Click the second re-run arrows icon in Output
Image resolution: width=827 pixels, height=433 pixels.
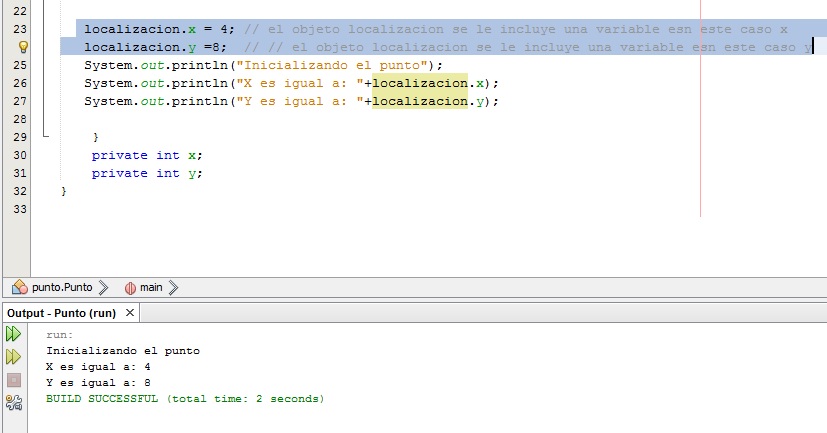(x=14, y=357)
